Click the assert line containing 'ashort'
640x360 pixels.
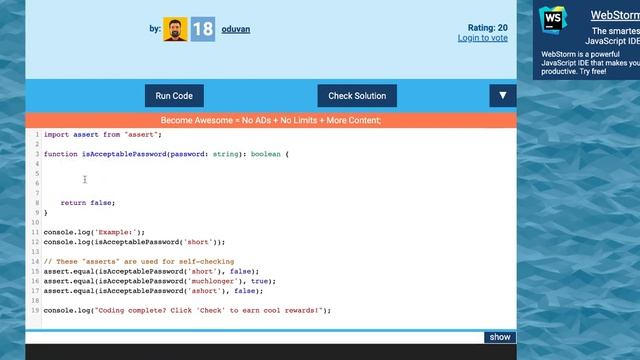[x=153, y=291]
